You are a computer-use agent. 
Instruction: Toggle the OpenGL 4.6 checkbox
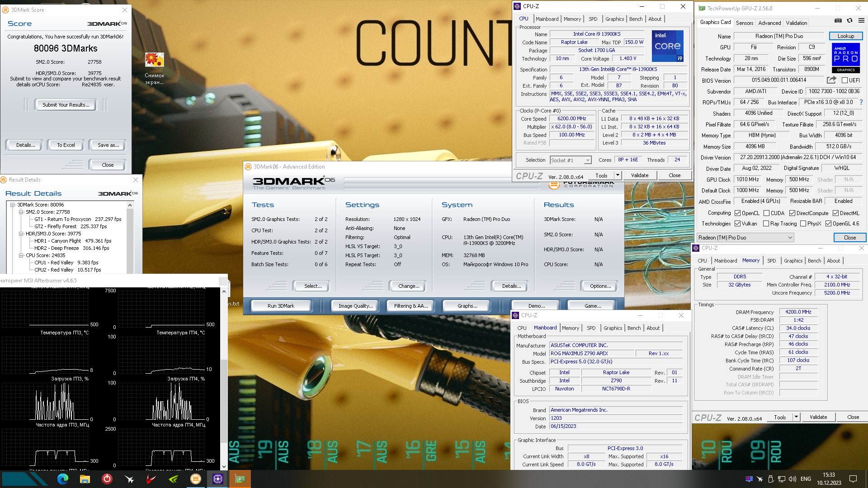coord(828,224)
